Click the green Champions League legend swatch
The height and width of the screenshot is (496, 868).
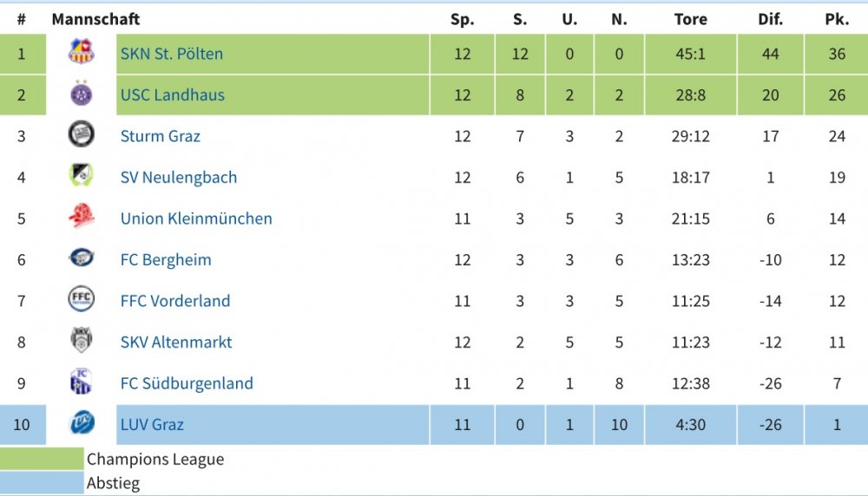pyautogui.click(x=42, y=459)
